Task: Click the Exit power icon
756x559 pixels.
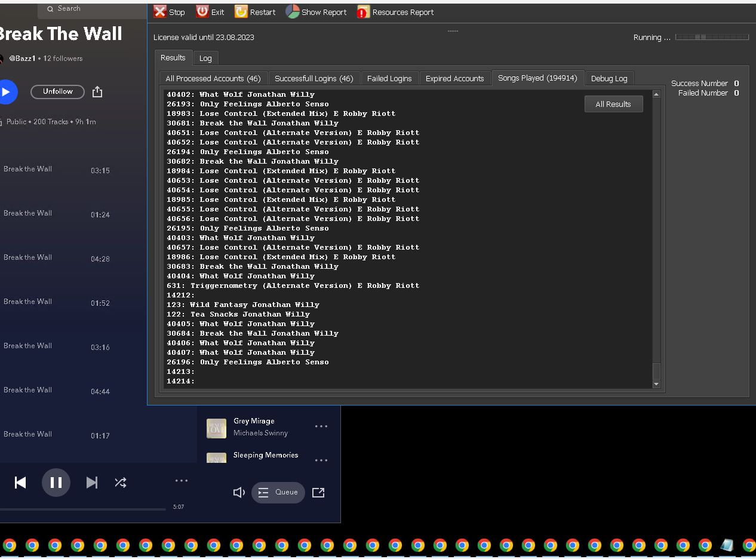Action: (x=202, y=11)
